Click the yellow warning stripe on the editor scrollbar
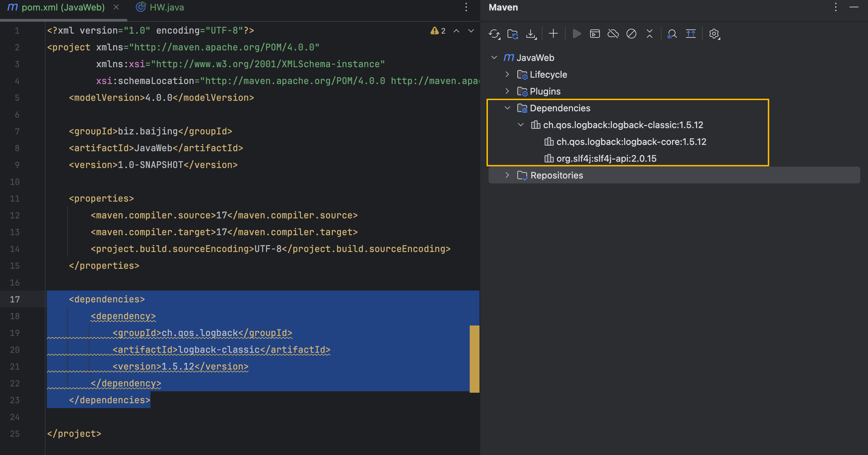 click(474, 358)
